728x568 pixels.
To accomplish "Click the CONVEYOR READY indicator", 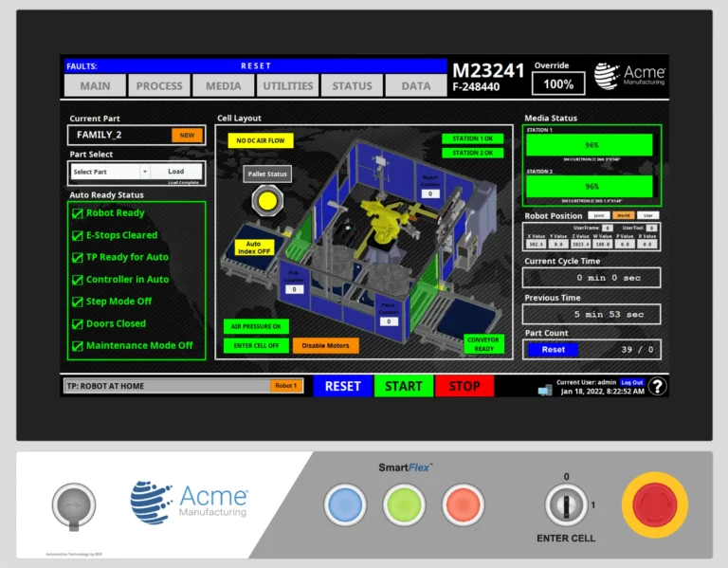I will click(483, 344).
